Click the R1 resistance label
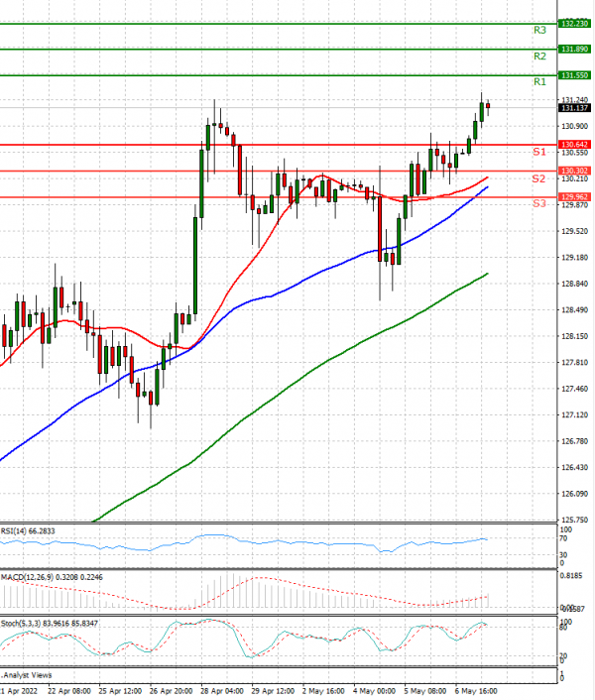Screen dimensions: 595x700 pyautogui.click(x=539, y=81)
